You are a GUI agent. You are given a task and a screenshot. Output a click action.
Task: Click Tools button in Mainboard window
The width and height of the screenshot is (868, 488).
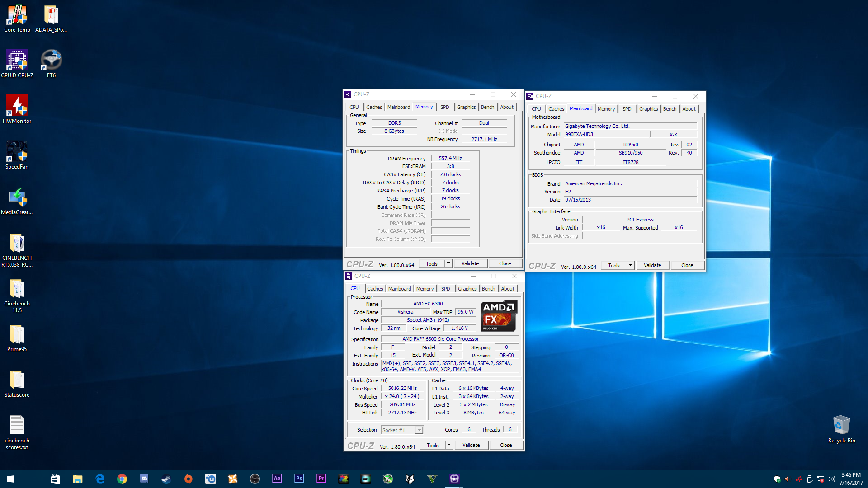pos(614,266)
